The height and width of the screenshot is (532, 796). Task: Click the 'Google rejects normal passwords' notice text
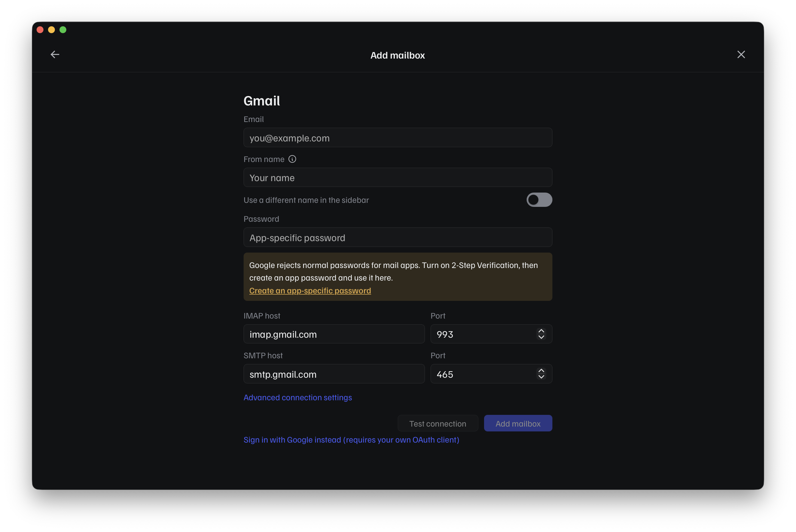(393, 271)
